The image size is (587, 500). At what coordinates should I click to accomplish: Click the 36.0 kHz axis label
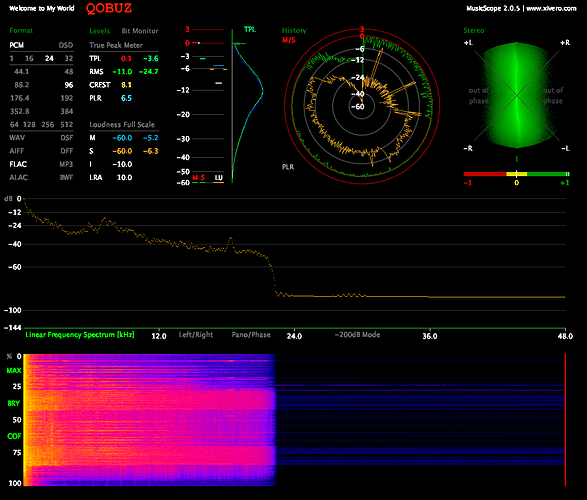click(430, 336)
